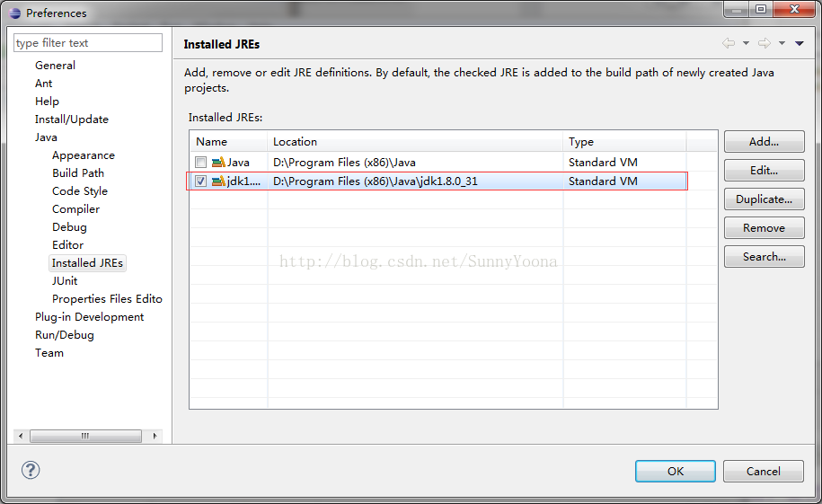Screen dimensions: 822x504
Task: Open the help question mark icon
Action: (31, 470)
